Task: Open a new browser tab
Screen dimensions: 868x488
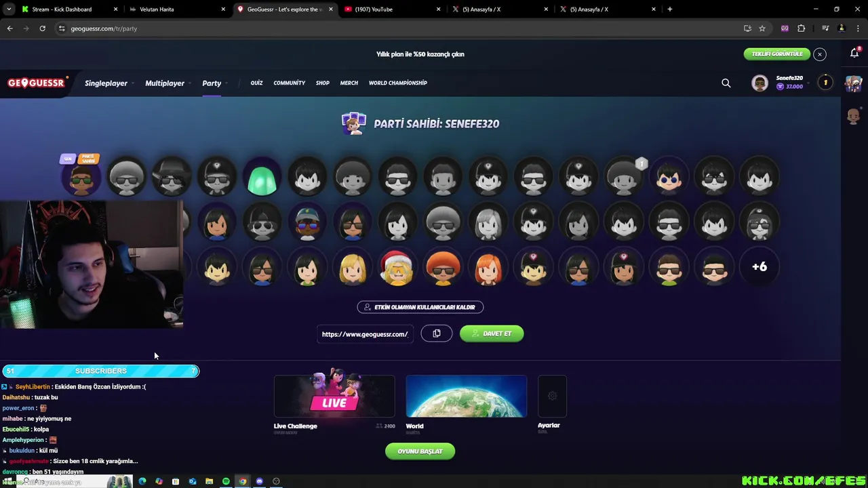Action: [x=670, y=9]
